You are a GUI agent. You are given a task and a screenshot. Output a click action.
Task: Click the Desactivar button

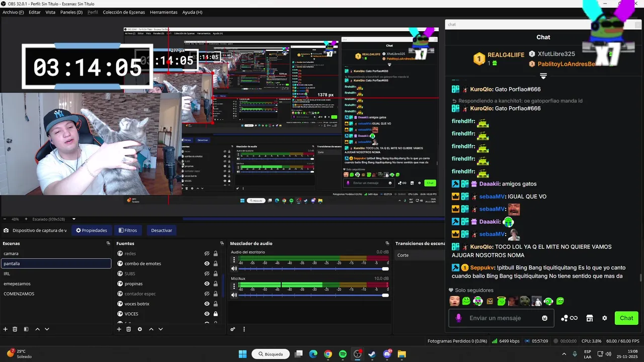click(x=162, y=230)
